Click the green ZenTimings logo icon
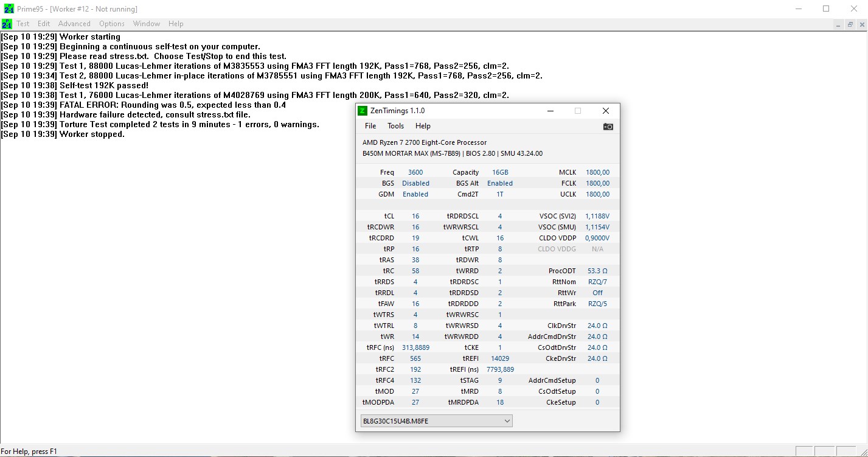Viewport: 868px width, 457px height. [363, 111]
